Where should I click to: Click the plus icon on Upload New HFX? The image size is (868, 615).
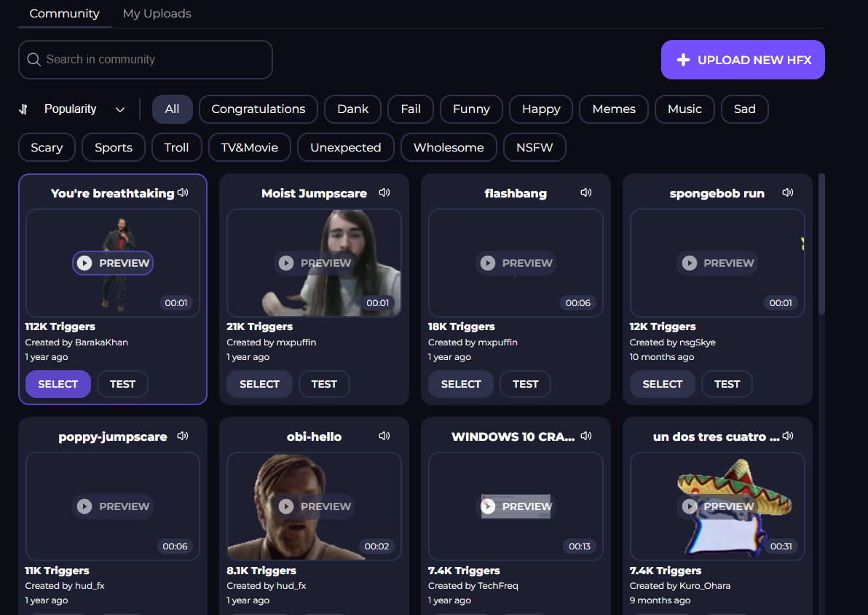coord(683,60)
